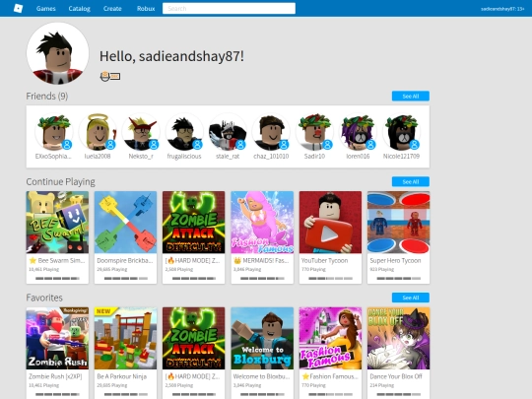Viewport: 532px width, 399px height.
Task: Open friend Sadir10 avatar
Action: 314,132
